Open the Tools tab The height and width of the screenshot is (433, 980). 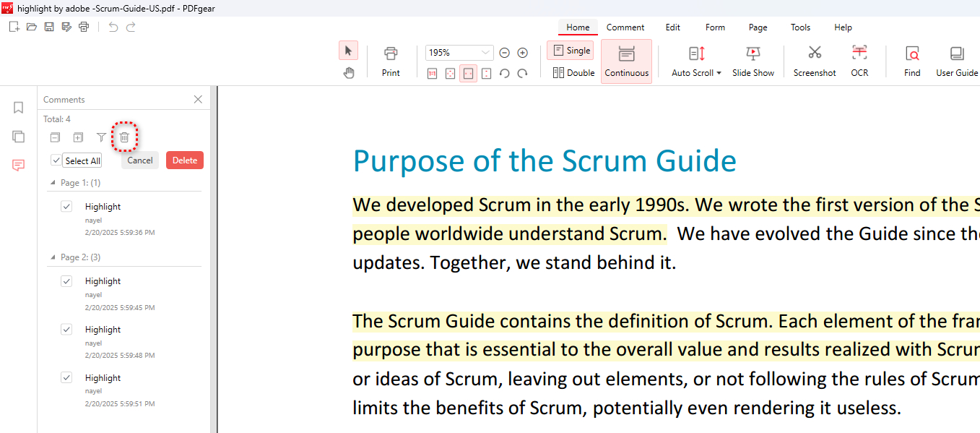(800, 27)
